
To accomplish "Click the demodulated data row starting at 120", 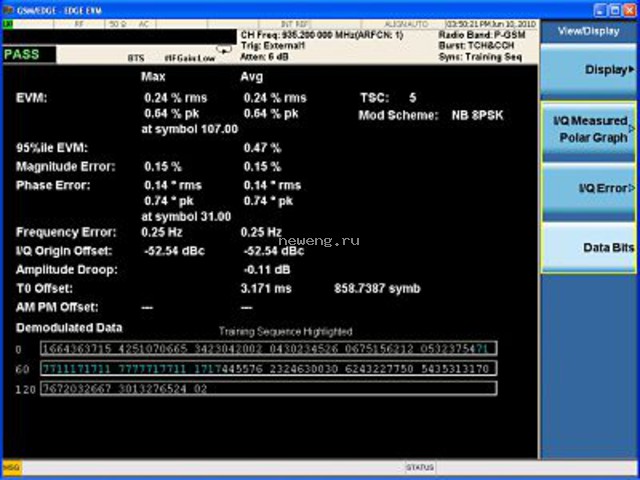I will (269, 389).
